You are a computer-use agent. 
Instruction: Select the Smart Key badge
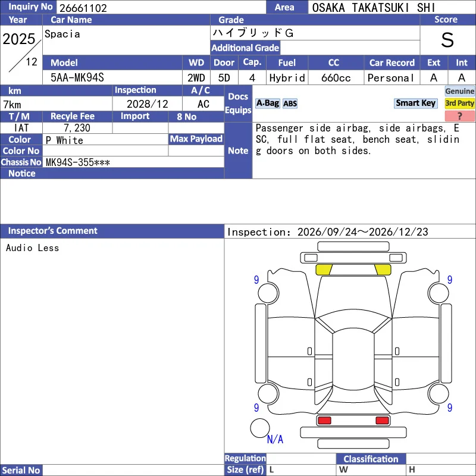415,103
